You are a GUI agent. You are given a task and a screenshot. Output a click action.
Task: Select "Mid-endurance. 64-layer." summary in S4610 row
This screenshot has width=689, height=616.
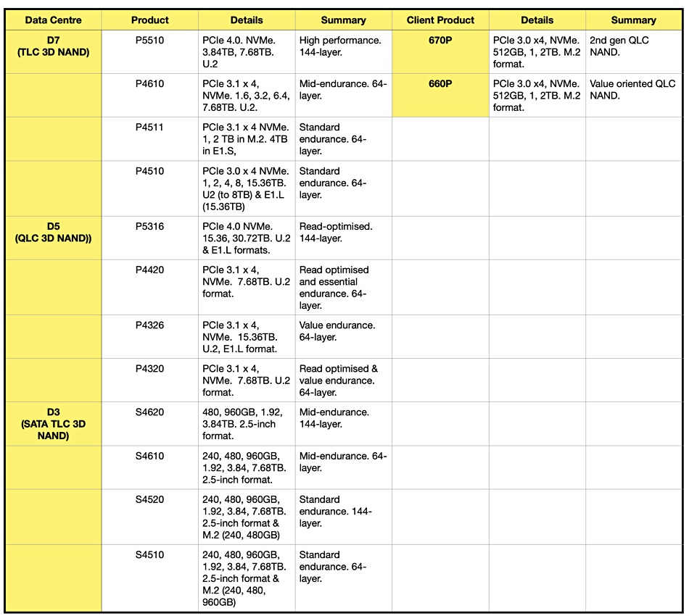pos(344,467)
